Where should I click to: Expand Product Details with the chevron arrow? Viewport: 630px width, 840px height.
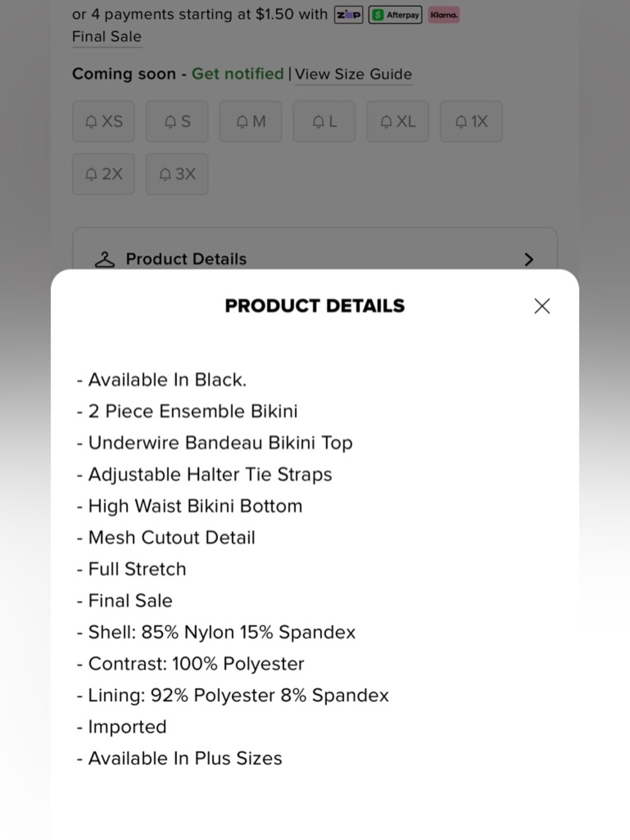pos(529,260)
